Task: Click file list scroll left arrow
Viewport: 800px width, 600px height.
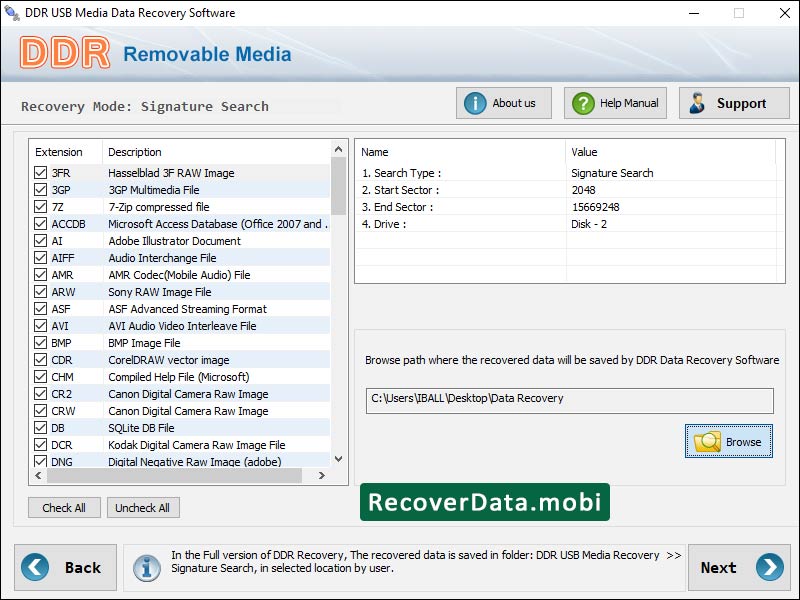Action: point(38,476)
